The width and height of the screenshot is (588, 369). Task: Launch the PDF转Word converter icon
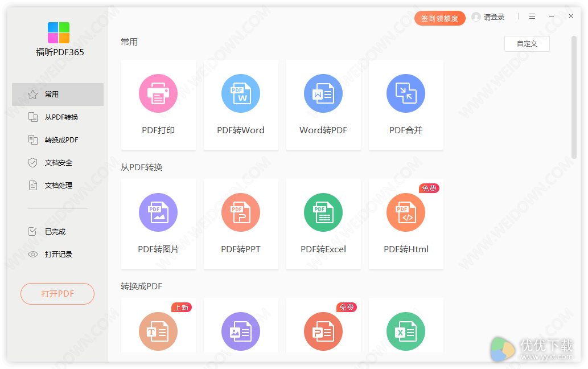tap(241, 93)
